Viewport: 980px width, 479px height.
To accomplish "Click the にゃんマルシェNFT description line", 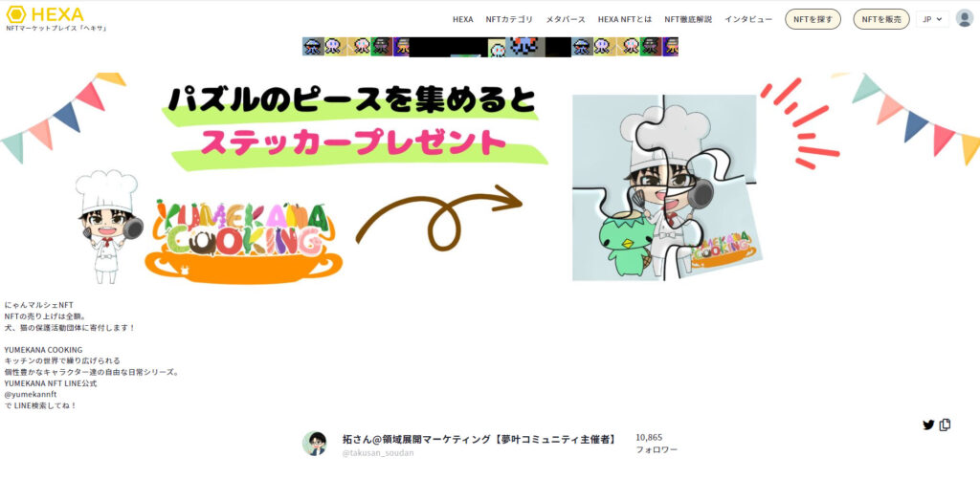I will [x=38, y=305].
